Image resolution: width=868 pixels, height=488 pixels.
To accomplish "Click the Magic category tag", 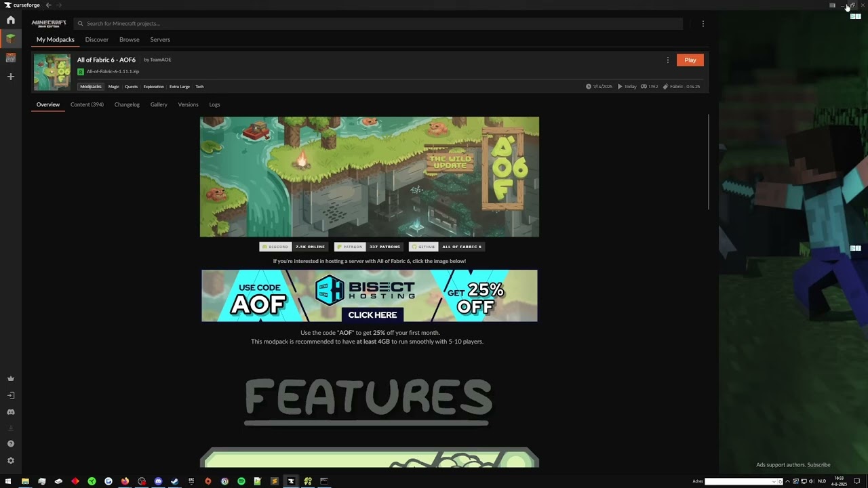I will [114, 87].
